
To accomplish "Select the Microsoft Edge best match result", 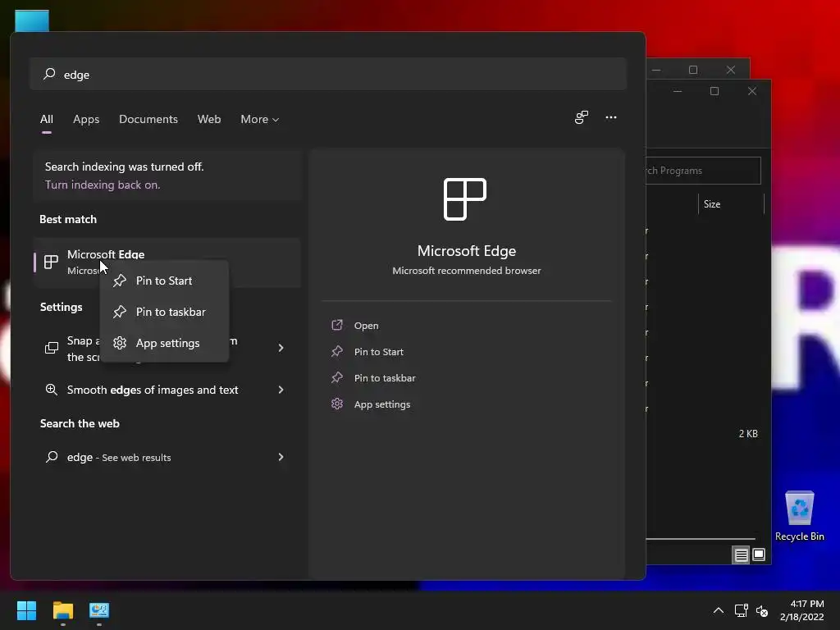I will 167,262.
